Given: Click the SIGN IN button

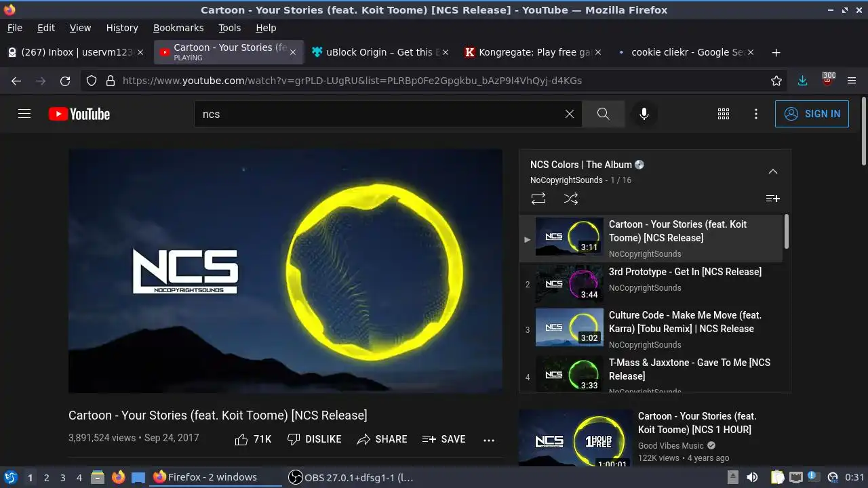Looking at the screenshot, I should pos(812,114).
